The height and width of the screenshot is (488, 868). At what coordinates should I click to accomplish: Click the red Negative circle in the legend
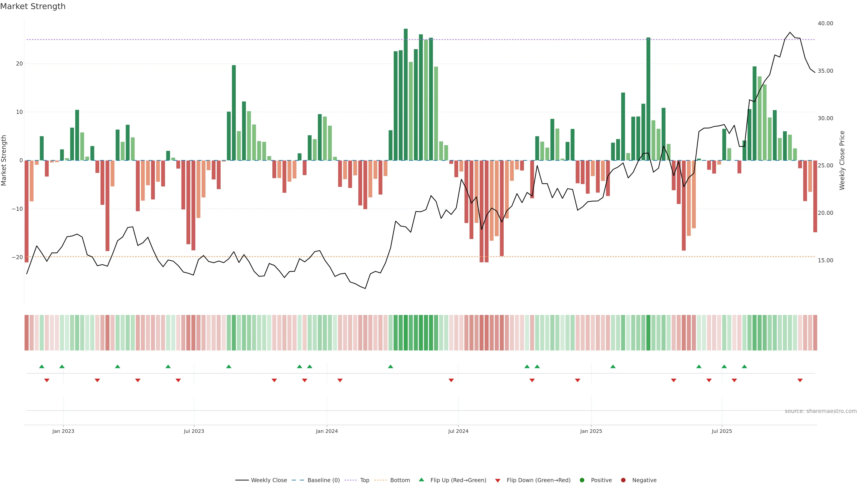pyautogui.click(x=623, y=480)
